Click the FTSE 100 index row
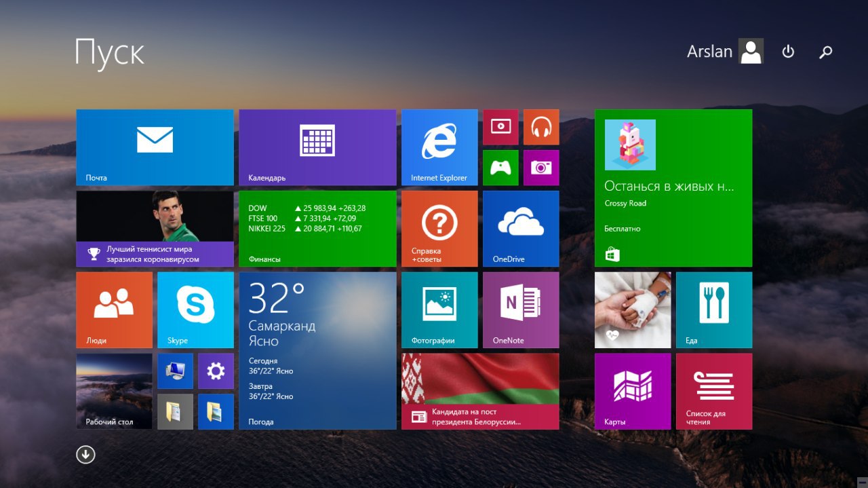The image size is (868, 488). click(302, 219)
